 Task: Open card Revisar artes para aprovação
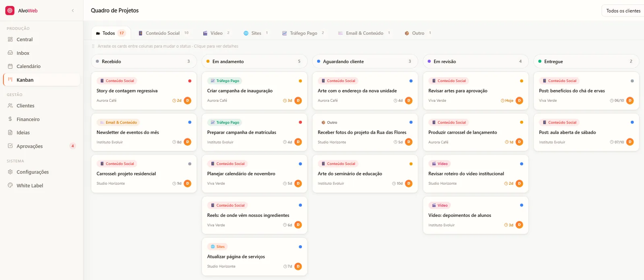click(476, 91)
